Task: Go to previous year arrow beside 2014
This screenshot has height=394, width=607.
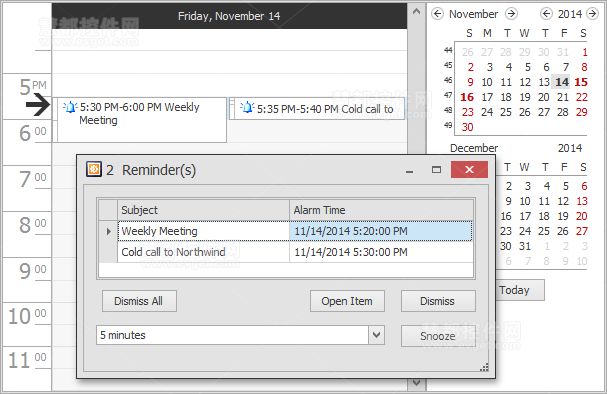Action: click(x=546, y=14)
